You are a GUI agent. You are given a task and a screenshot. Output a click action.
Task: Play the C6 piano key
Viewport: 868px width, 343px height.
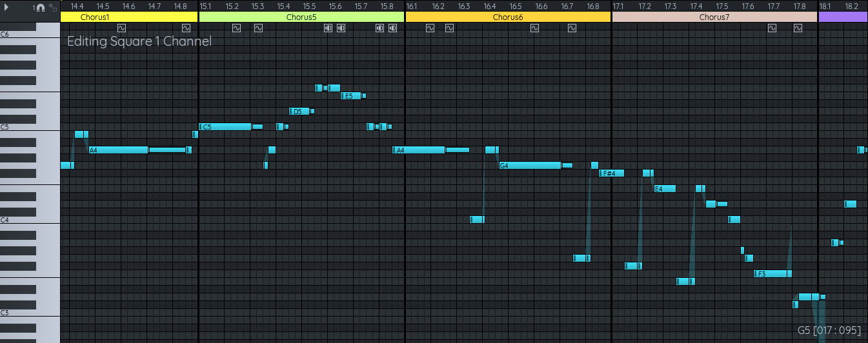point(30,34)
